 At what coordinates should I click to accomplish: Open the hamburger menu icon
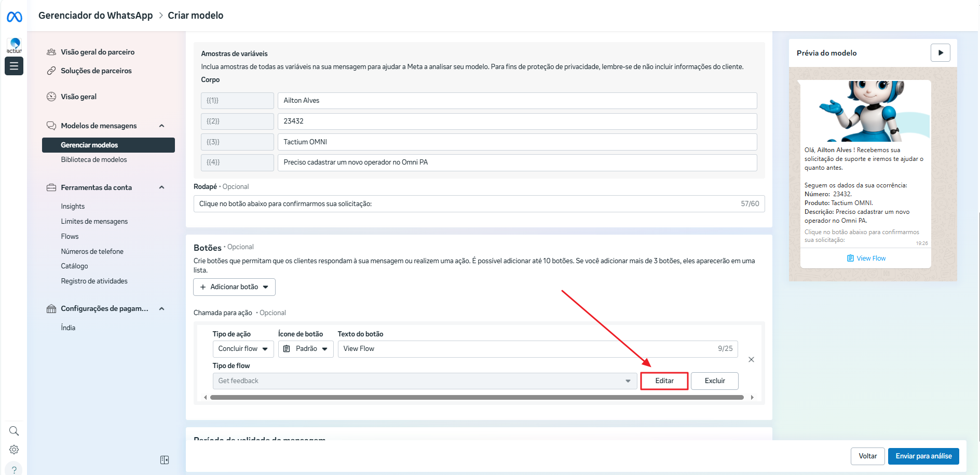click(x=14, y=66)
